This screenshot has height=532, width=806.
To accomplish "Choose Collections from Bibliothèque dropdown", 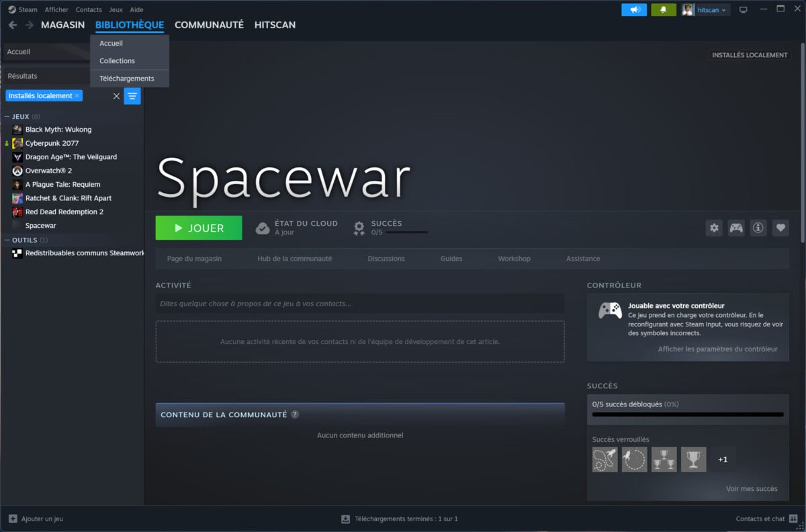I will (x=130, y=60).
